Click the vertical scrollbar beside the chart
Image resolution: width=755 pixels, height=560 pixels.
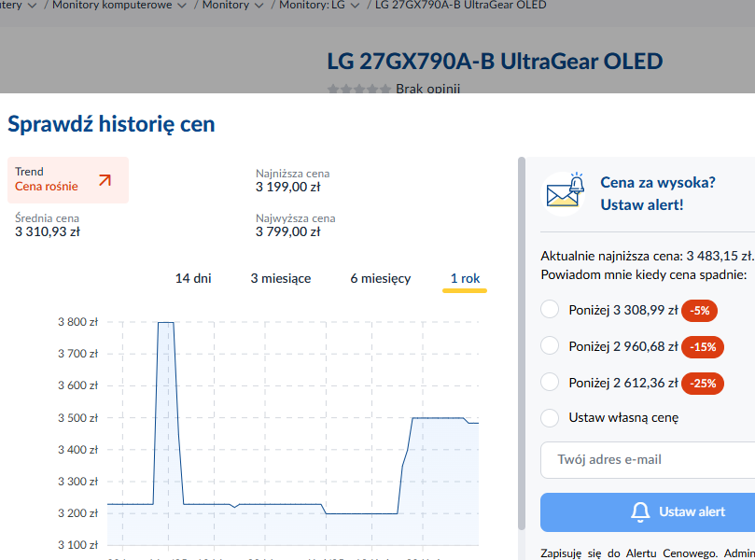click(522, 343)
